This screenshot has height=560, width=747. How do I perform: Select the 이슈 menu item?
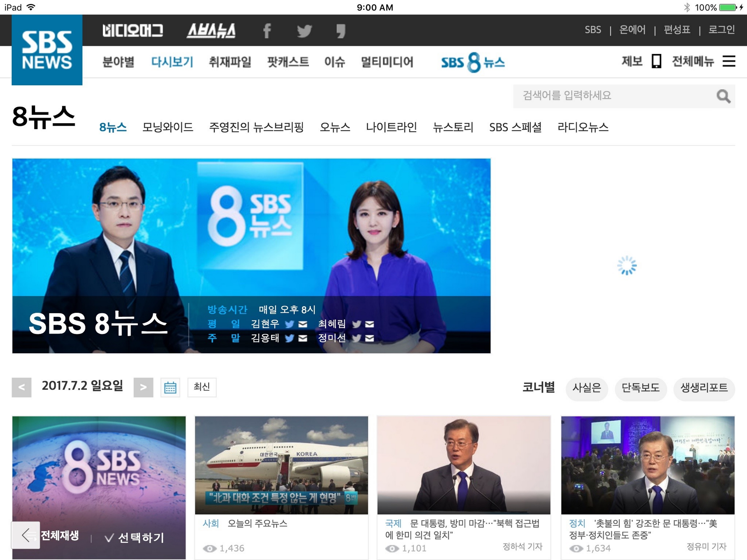coord(335,62)
